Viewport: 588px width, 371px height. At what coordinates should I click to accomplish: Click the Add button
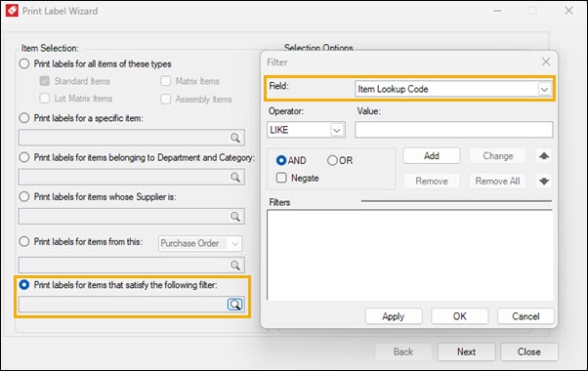[432, 156]
